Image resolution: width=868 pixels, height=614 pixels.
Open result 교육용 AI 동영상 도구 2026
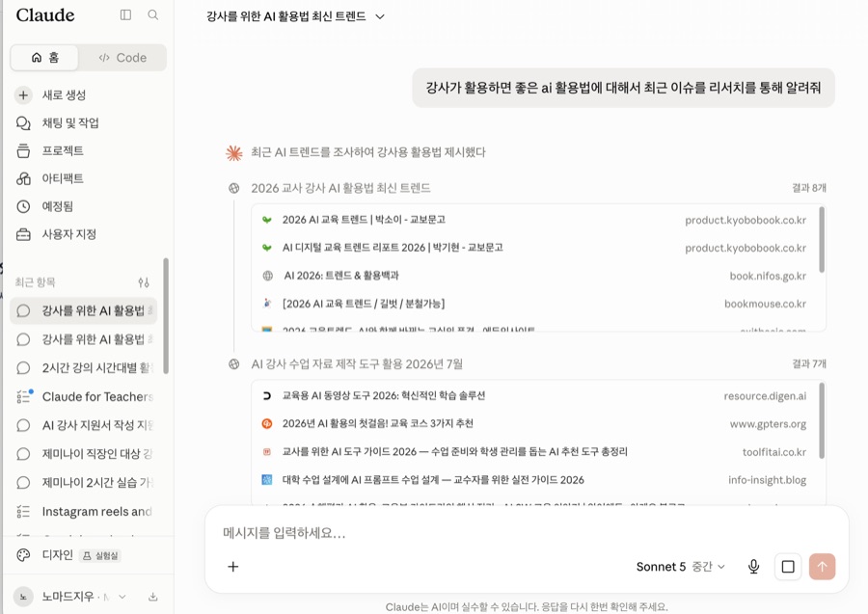(x=533, y=395)
